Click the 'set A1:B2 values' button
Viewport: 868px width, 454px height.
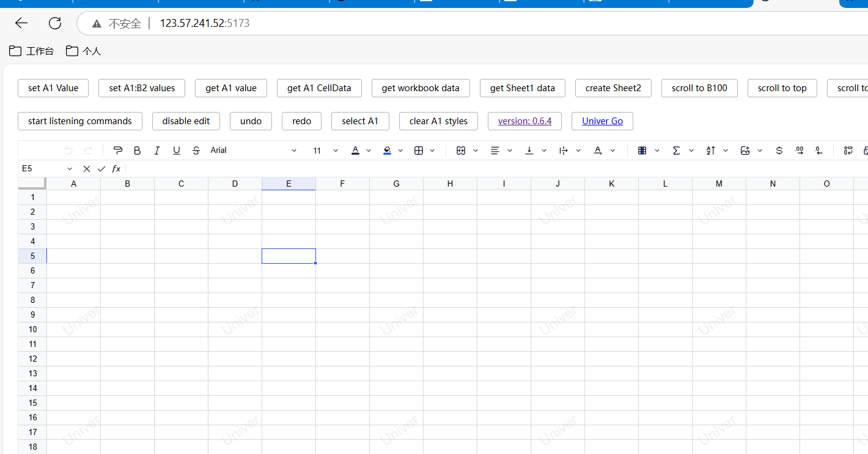tap(142, 88)
